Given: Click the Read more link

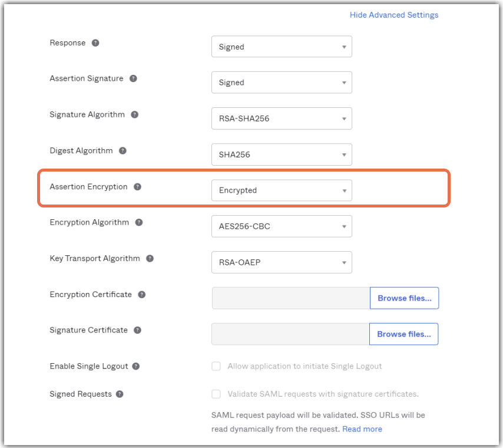Looking at the screenshot, I should 362,429.
